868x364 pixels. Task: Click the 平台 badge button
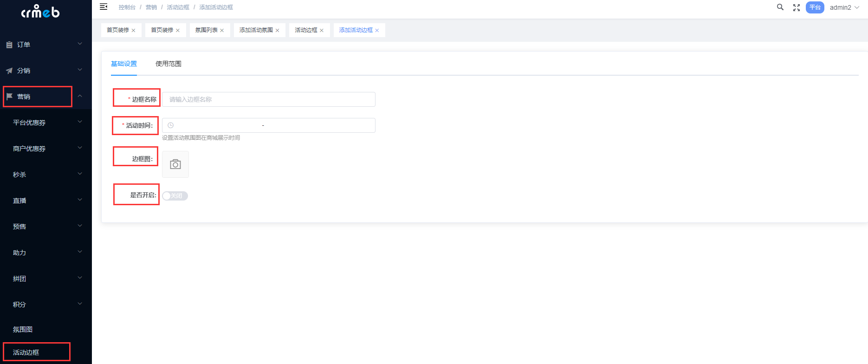pyautogui.click(x=815, y=7)
